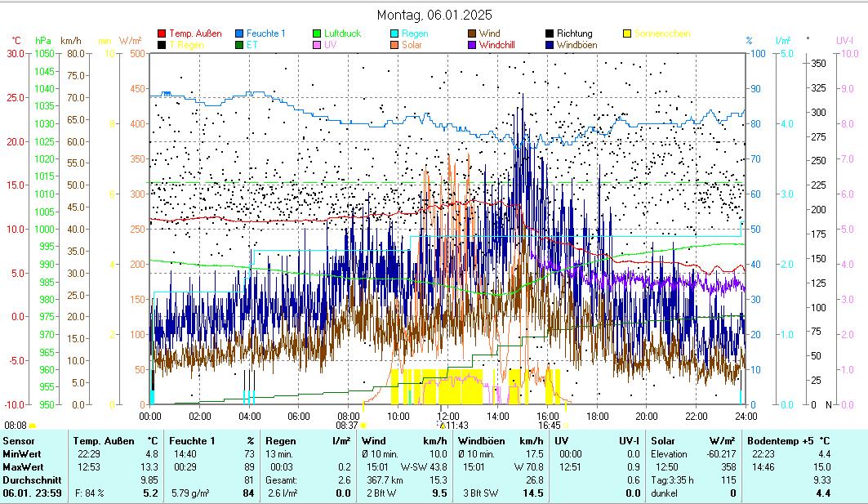Click the brown Wind legend swatch
Viewport: 868px width, 504px height.
[472, 33]
